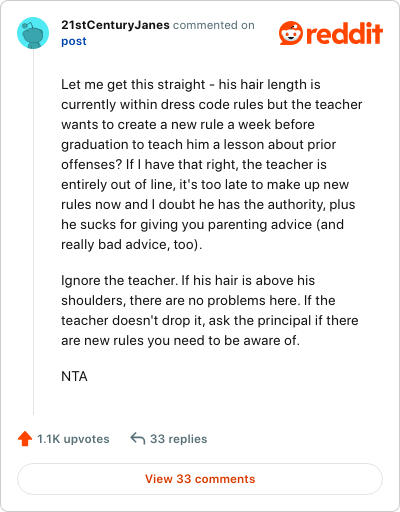Viewport: 400px width, 512px height.
Task: Open the "33 replies" link
Action: (x=179, y=439)
